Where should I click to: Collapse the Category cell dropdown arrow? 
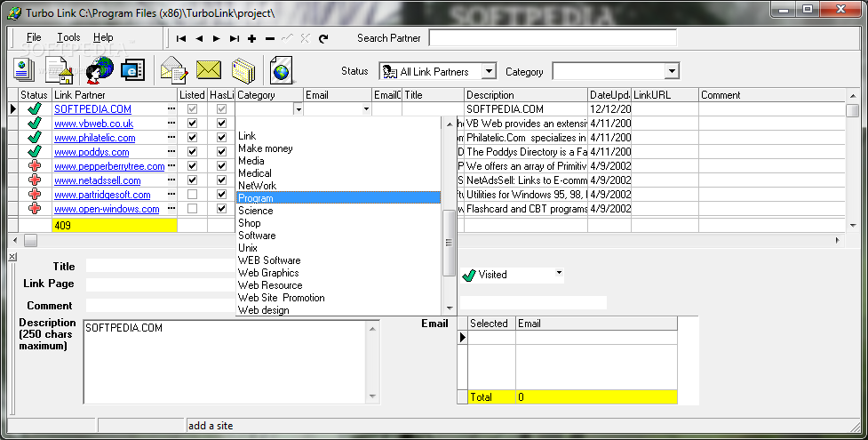coord(299,109)
